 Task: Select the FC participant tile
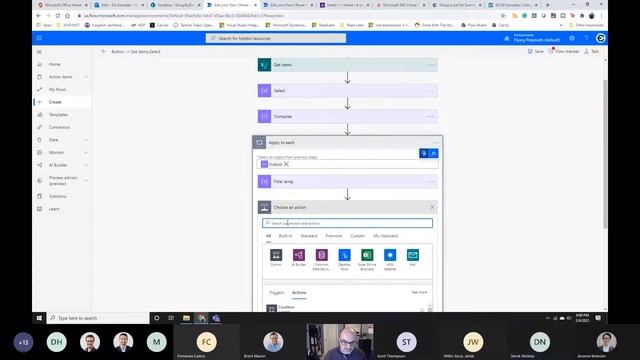(x=206, y=342)
